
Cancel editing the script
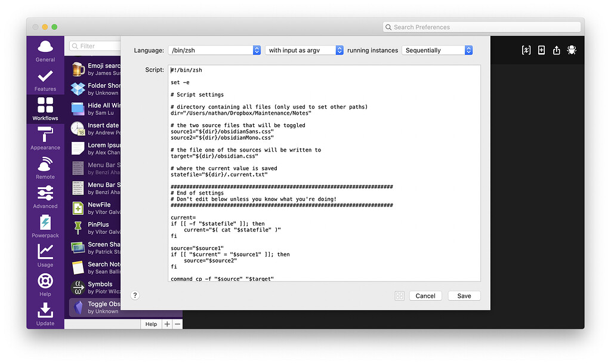pos(425,295)
